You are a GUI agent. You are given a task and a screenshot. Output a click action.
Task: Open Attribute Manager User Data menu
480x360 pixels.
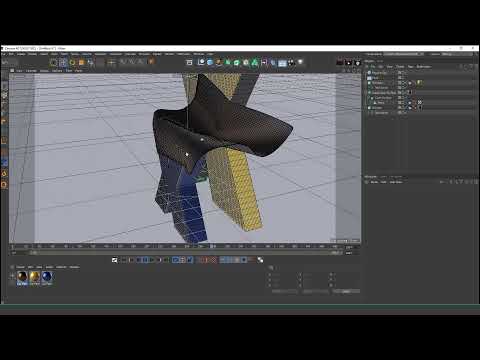click(396, 182)
